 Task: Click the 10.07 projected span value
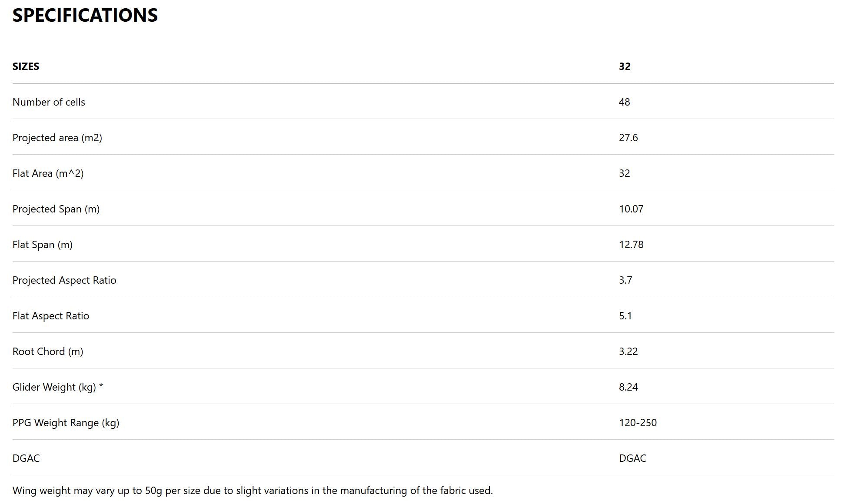click(x=631, y=209)
